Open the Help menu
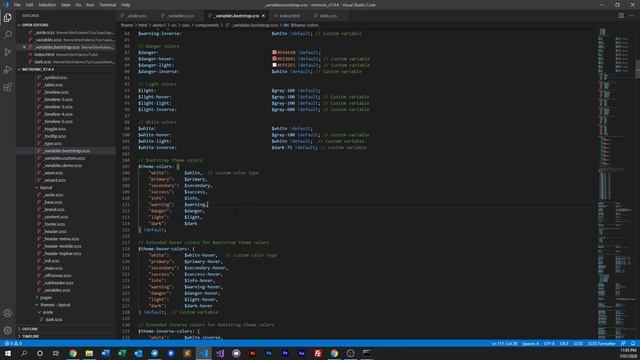This screenshot has width=640, height=360. 125,5
